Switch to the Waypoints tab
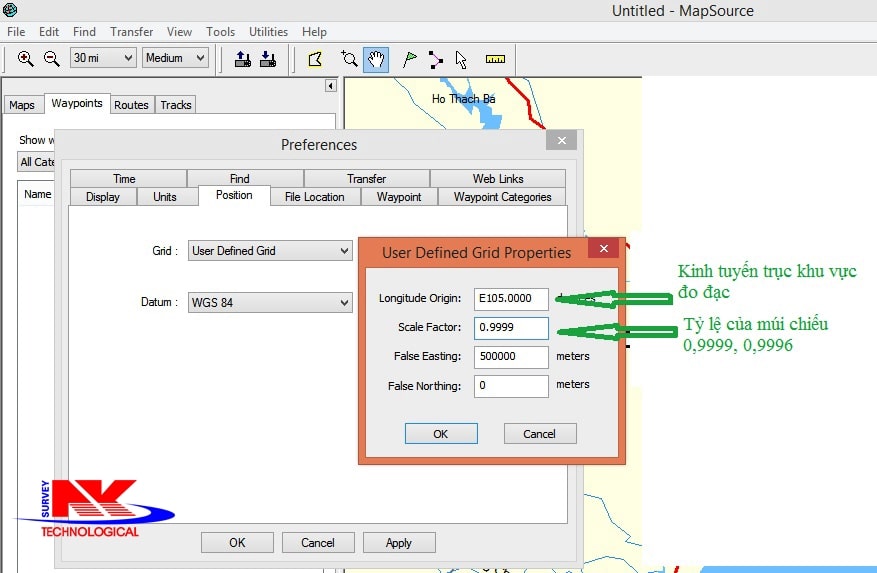877x573 pixels. coord(77,104)
